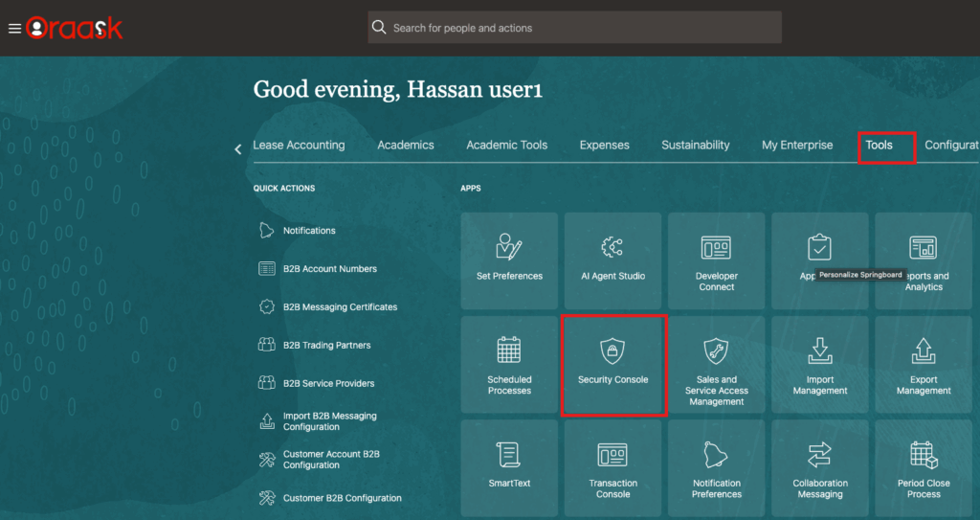
Task: Click the Oraask logo
Action: [x=75, y=28]
